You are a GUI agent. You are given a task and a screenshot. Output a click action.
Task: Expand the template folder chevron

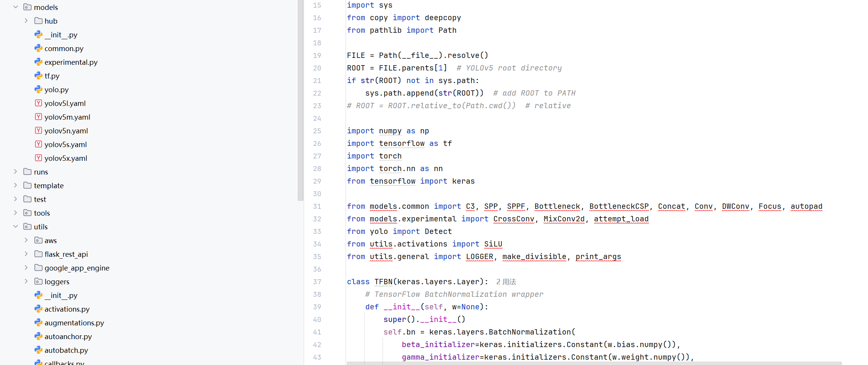pyautogui.click(x=16, y=185)
